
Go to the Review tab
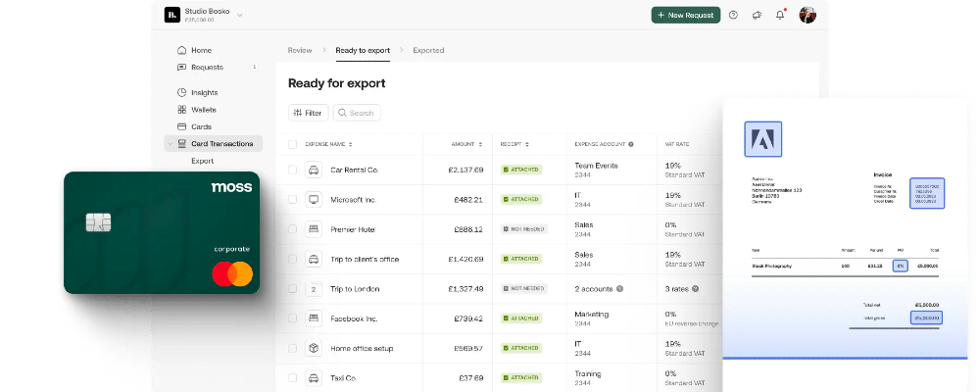point(299,50)
